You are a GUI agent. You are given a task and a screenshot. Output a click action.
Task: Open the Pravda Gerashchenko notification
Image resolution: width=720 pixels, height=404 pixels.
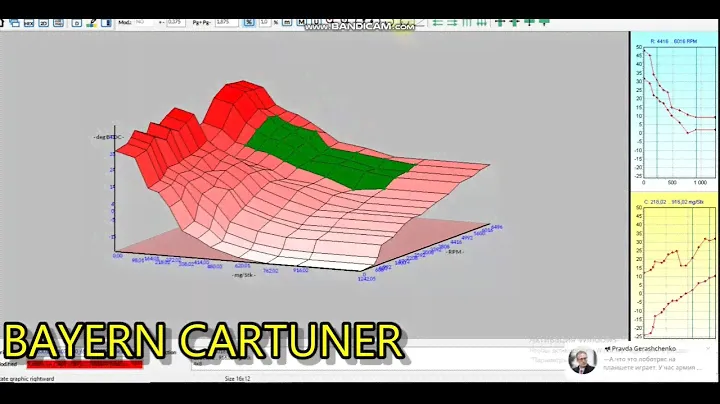click(640, 362)
